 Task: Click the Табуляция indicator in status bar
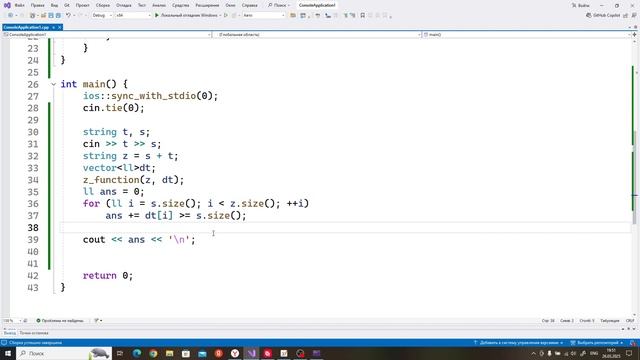click(609, 320)
